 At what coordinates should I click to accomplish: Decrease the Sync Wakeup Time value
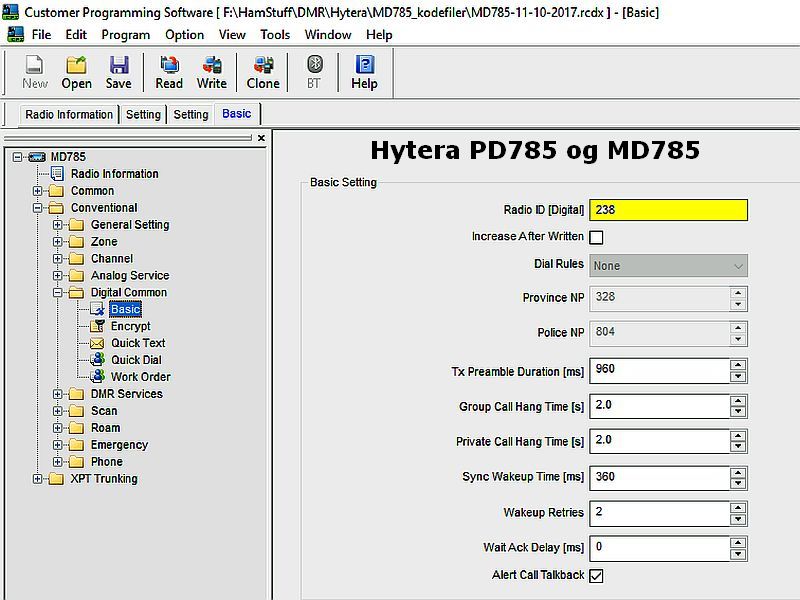tap(738, 484)
